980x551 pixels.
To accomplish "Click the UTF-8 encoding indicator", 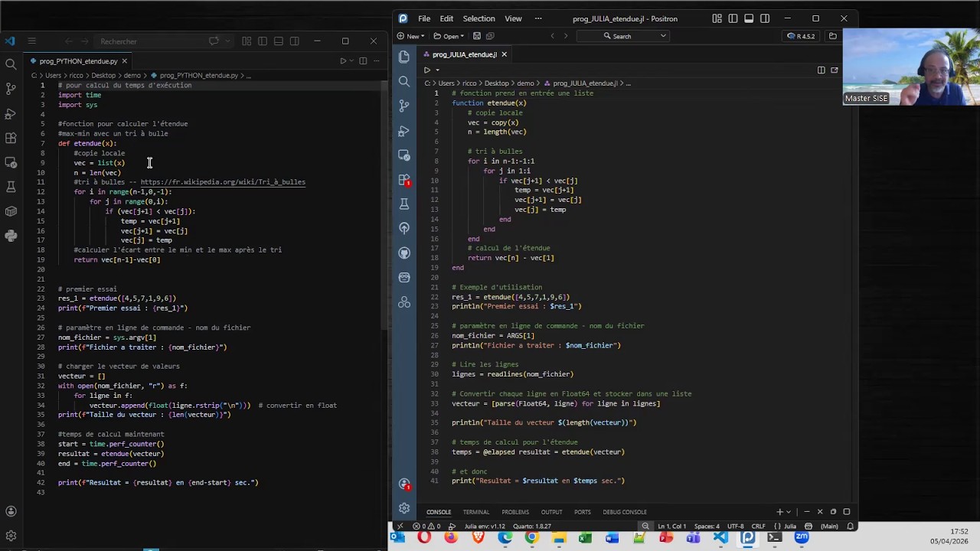I will [735, 527].
